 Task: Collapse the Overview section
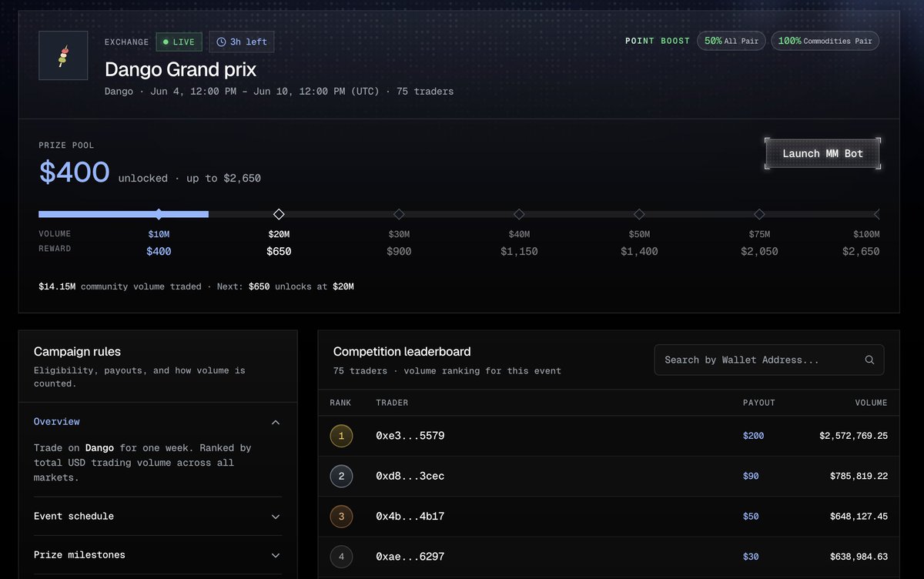pyautogui.click(x=276, y=422)
